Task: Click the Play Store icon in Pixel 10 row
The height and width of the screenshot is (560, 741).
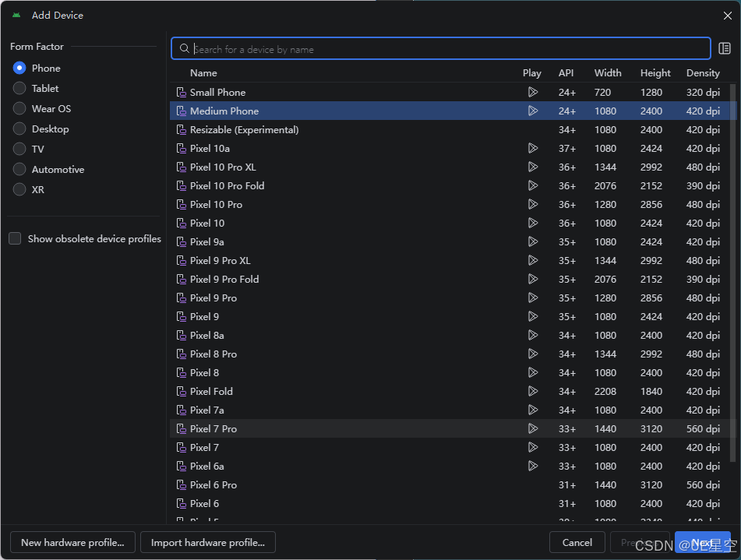Action: click(533, 223)
